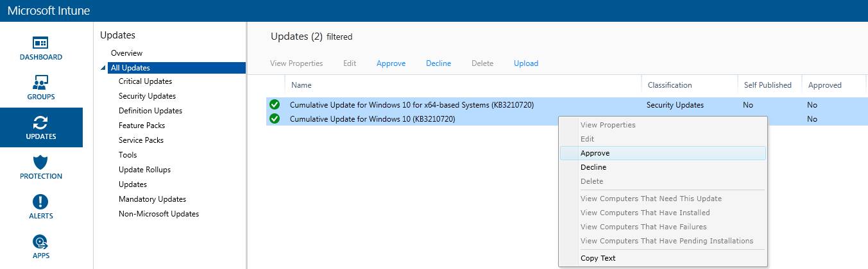This screenshot has width=868, height=269.
Task: Select the Updates sync icon
Action: [40, 122]
